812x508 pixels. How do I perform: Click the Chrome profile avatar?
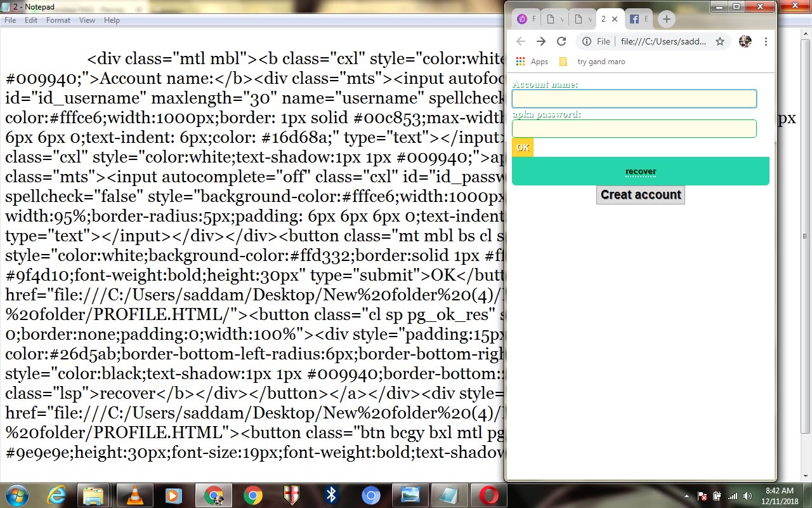[745, 41]
